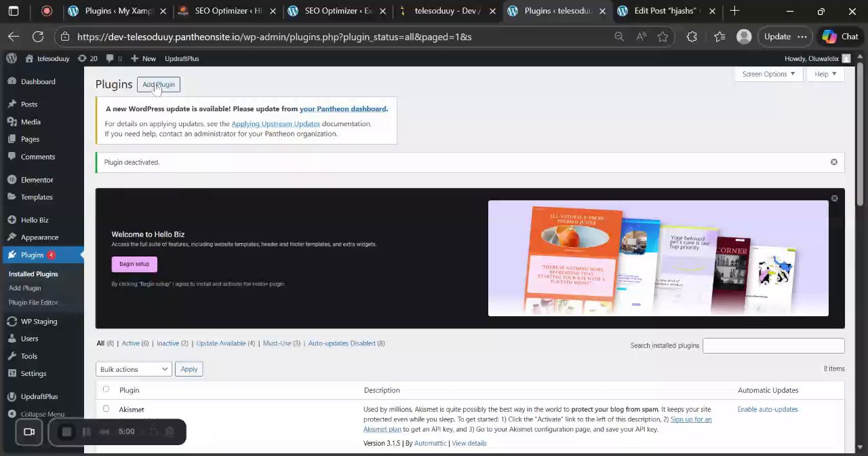Filter plugins by Update Available (4)

tap(225, 343)
